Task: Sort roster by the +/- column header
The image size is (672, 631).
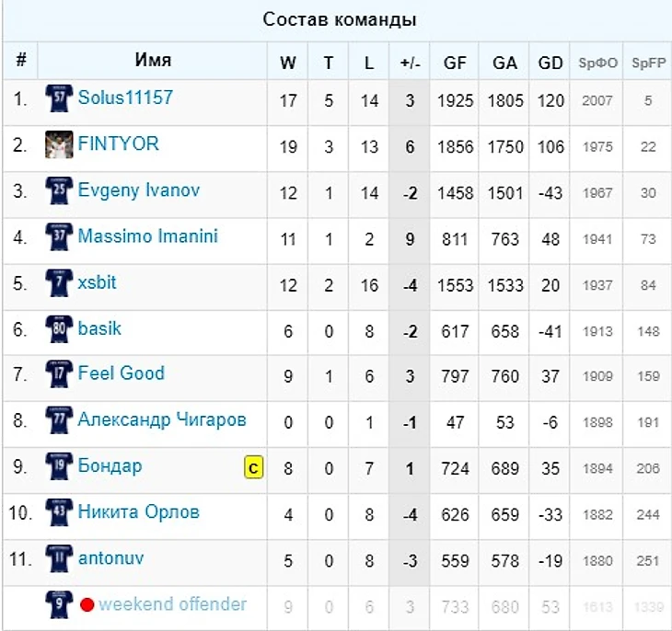Action: [x=411, y=63]
